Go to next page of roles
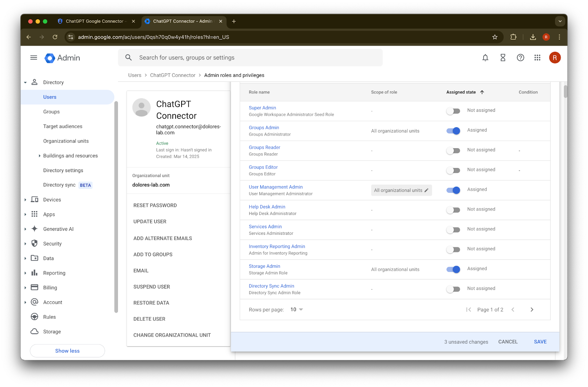 pos(532,310)
